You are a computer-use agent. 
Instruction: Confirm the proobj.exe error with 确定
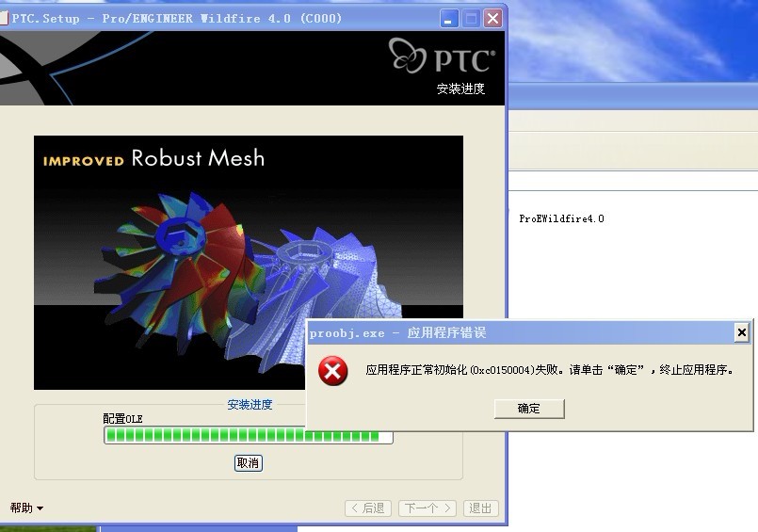[x=529, y=409]
